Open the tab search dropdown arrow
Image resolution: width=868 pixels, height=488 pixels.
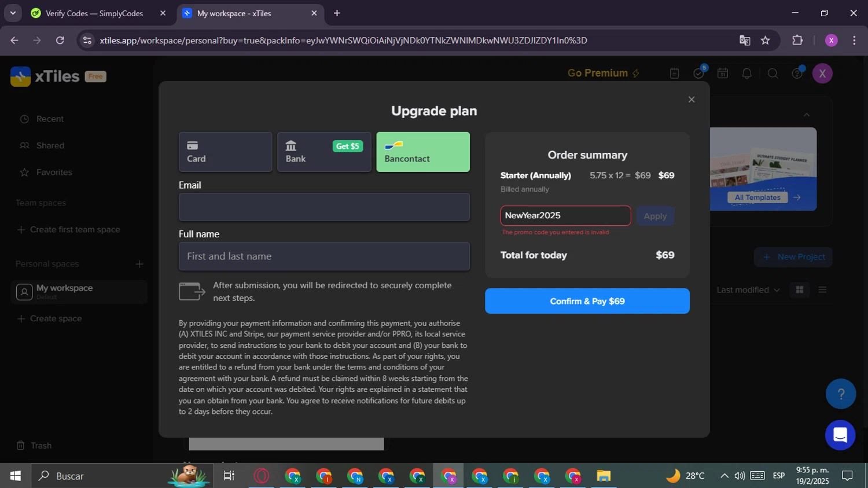(x=13, y=13)
